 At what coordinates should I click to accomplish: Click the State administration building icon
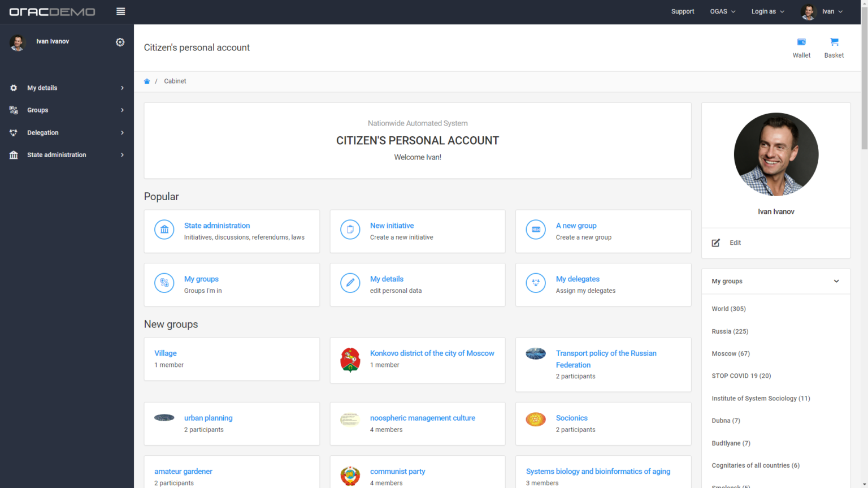(x=164, y=230)
